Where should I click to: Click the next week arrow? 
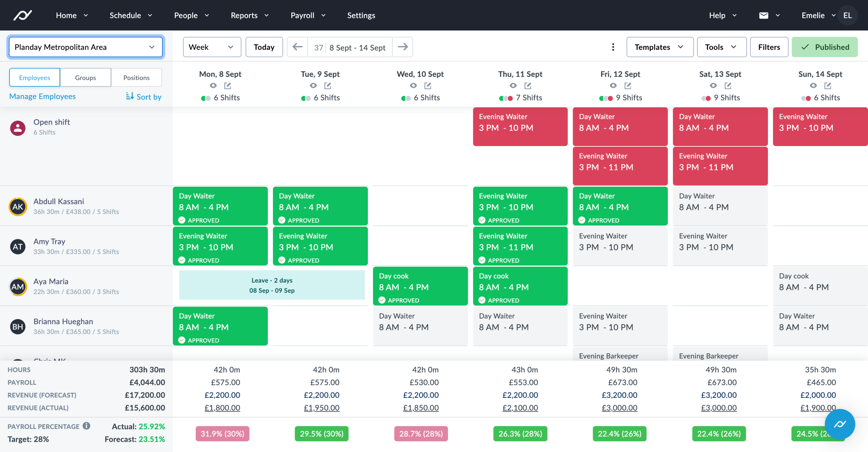pos(403,47)
